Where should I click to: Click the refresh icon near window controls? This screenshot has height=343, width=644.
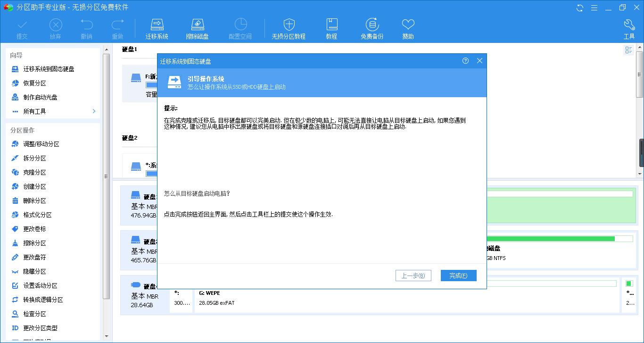point(579,8)
